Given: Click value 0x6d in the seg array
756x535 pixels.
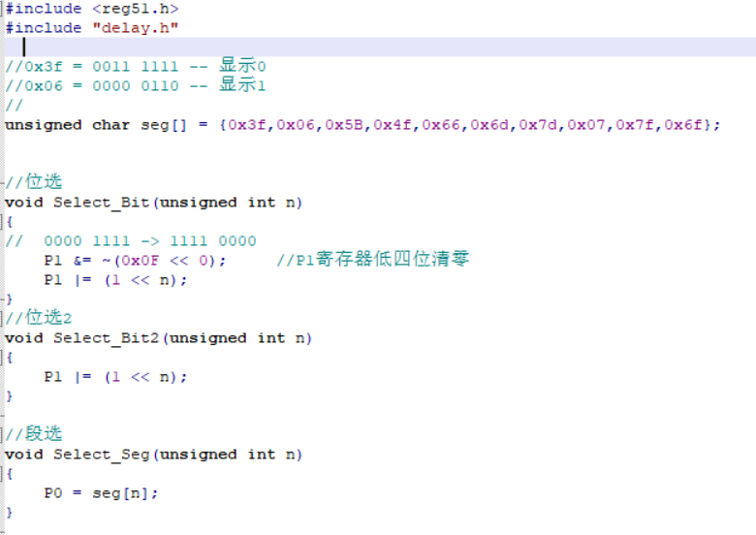Looking at the screenshot, I should click(489, 125).
